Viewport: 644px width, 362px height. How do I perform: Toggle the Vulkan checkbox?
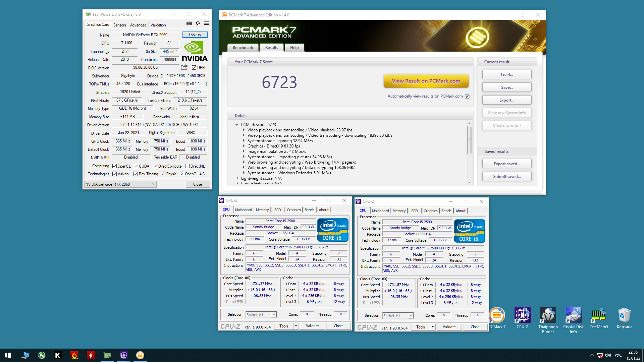[114, 174]
